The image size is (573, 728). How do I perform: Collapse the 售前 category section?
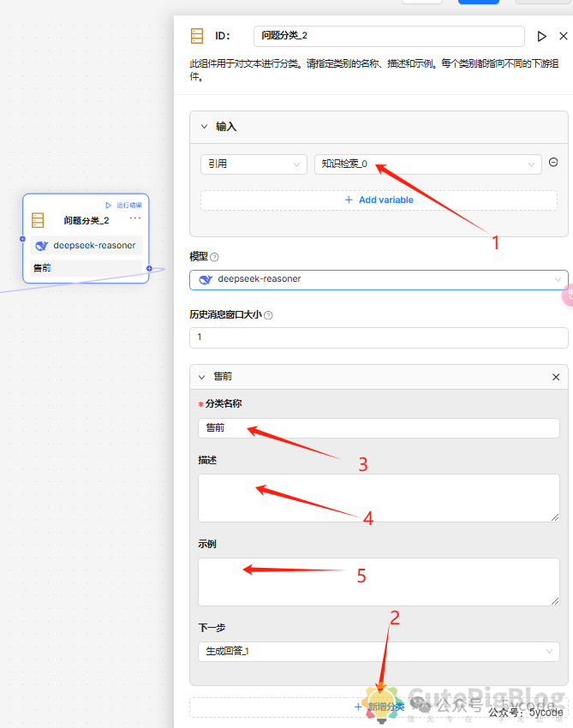[x=202, y=377]
